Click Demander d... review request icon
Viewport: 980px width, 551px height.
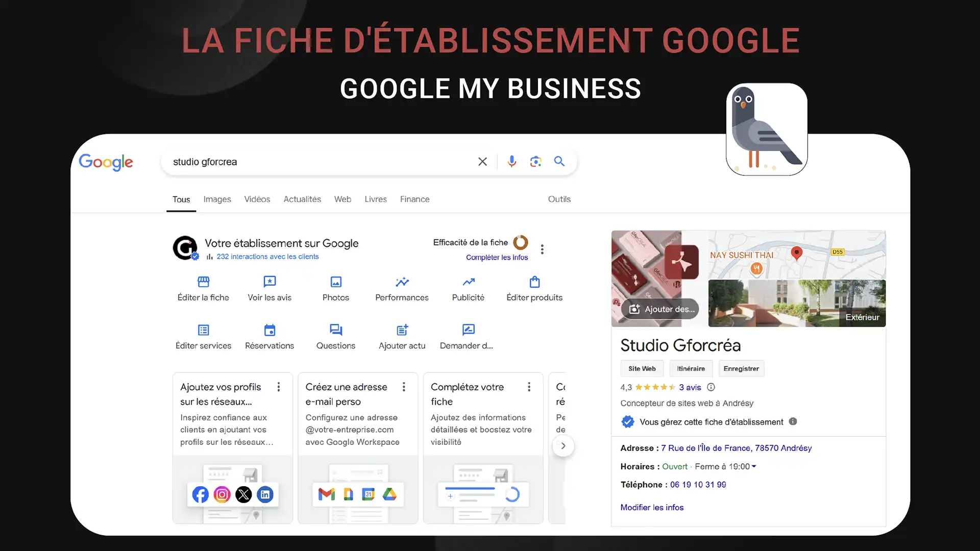[469, 330]
